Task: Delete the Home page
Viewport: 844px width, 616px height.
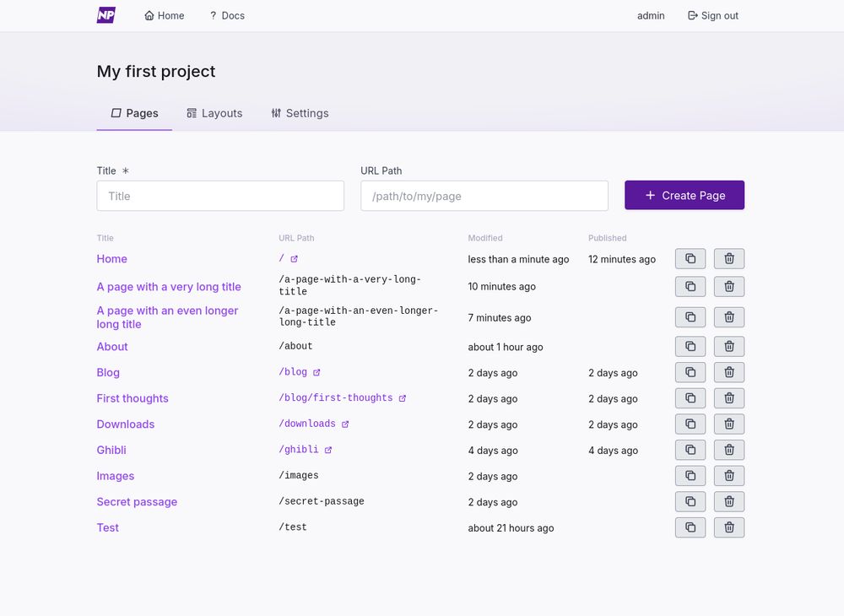Action: click(729, 259)
